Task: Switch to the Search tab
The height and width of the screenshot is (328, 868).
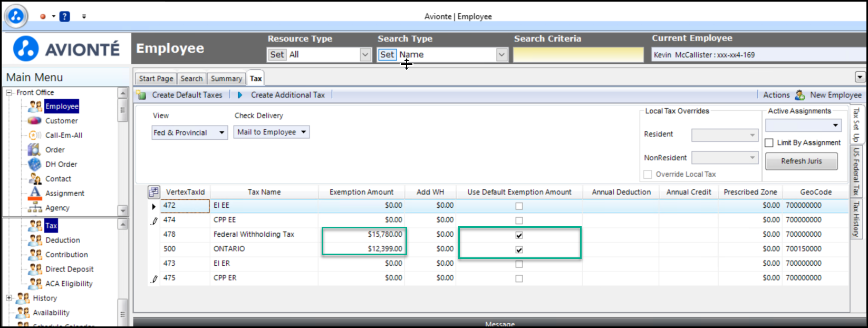Action: 191,79
